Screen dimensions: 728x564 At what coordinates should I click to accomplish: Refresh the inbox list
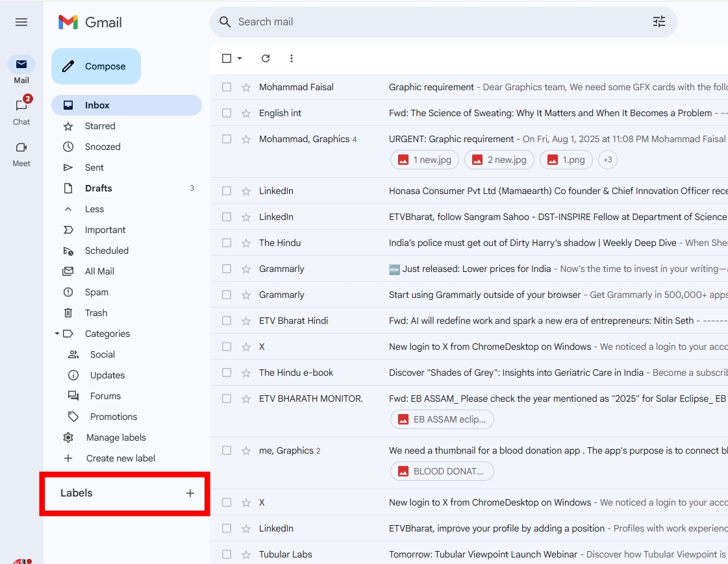tap(265, 58)
